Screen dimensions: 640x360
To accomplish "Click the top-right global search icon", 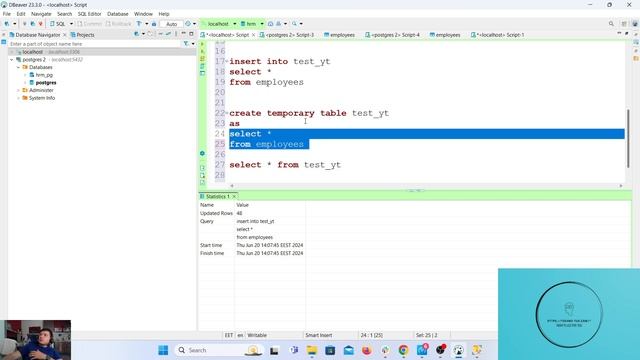I will click(x=611, y=24).
